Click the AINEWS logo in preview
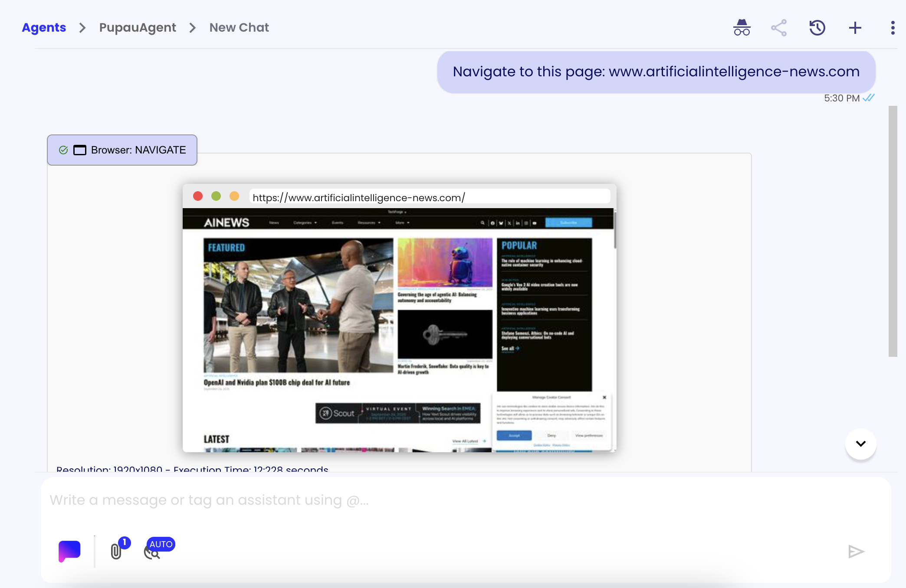The width and height of the screenshot is (906, 588). (226, 222)
